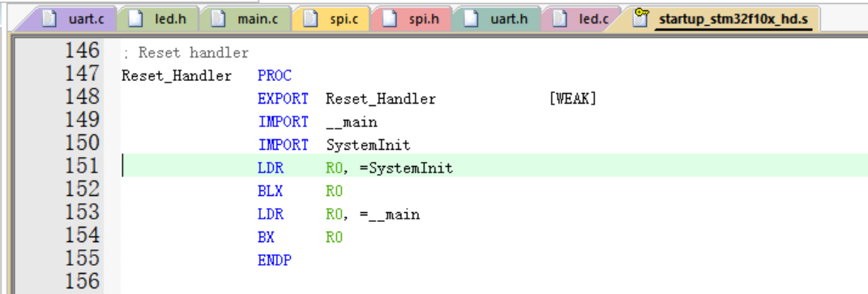This screenshot has width=868, height=294.
Task: Click the file icon on spi.c tab
Action: (x=310, y=19)
